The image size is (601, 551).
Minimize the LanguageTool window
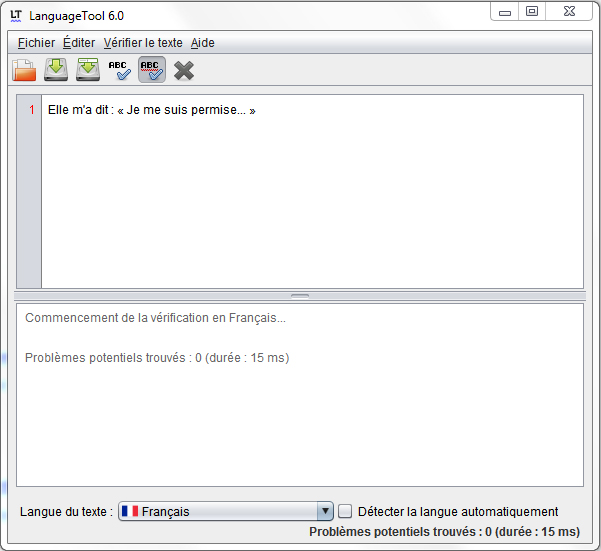pyautogui.click(x=505, y=13)
